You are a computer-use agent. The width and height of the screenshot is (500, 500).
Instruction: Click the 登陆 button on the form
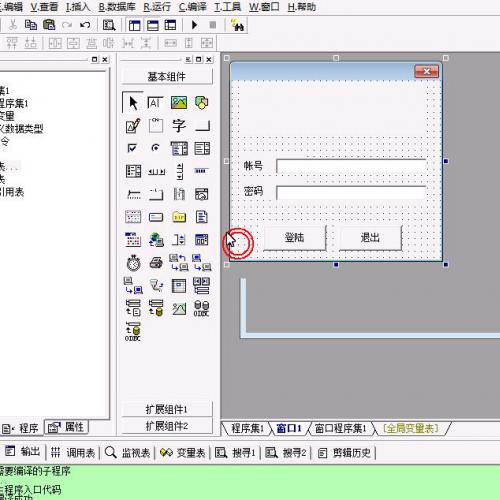pos(294,238)
